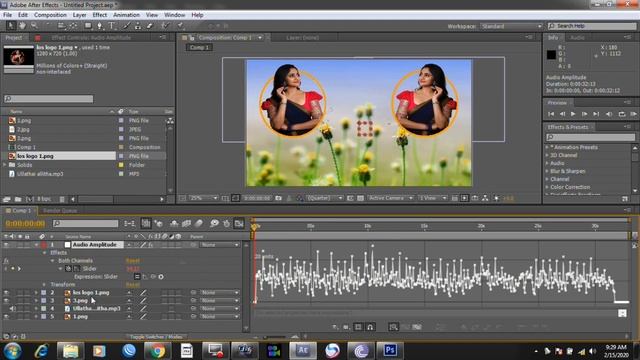Click the Windows Start button
This screenshot has height=360, width=640.
tap(12, 351)
